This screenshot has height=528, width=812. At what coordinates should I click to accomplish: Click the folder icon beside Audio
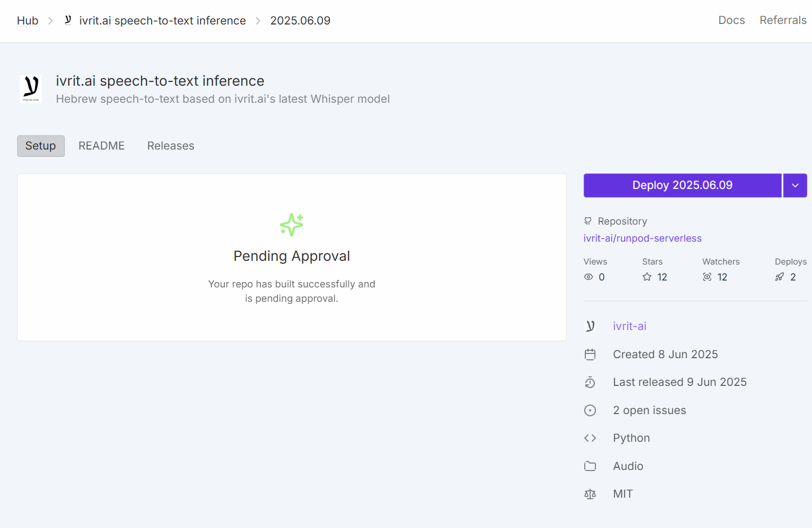tap(590, 466)
